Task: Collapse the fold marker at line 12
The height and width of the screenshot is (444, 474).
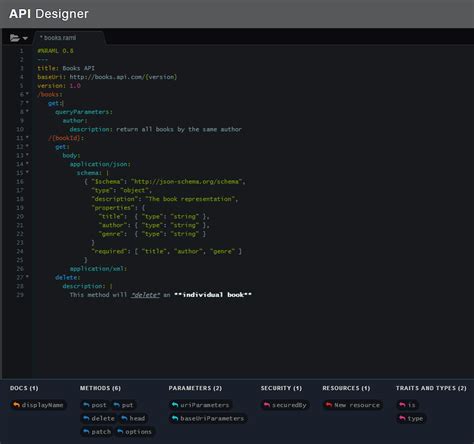Action: [27, 146]
